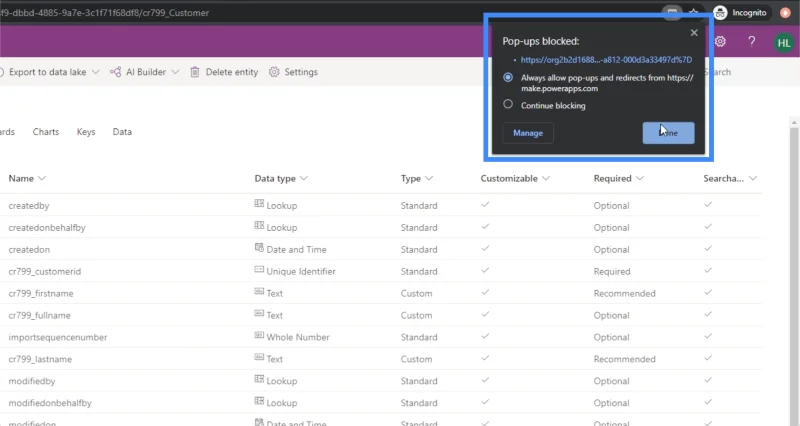The image size is (800, 426).
Task: Open the AI Builder icon menu
Action: (x=116, y=72)
